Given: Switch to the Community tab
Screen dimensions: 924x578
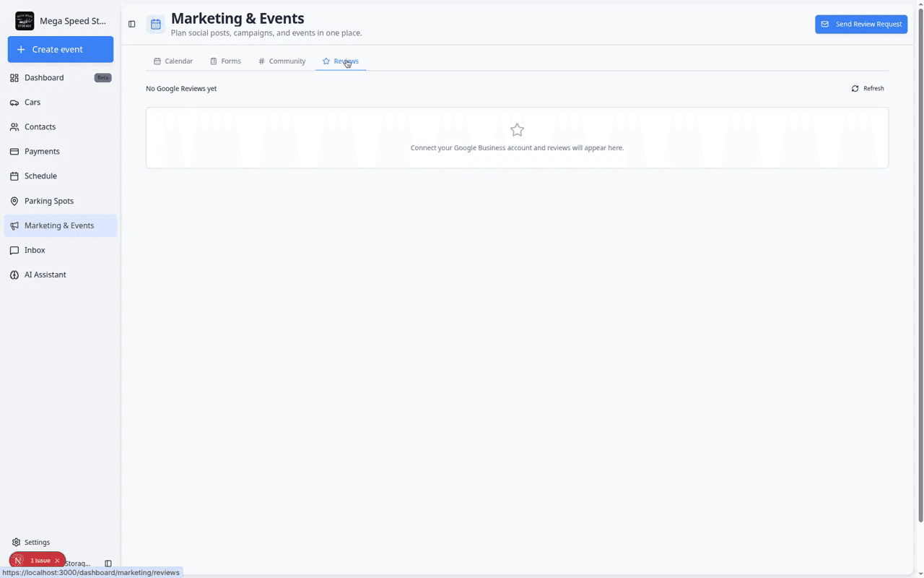Looking at the screenshot, I should pos(282,61).
